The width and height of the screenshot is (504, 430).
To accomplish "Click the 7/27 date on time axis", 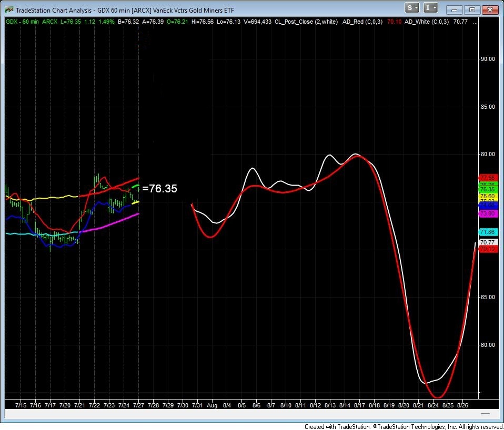I will 138,405.
